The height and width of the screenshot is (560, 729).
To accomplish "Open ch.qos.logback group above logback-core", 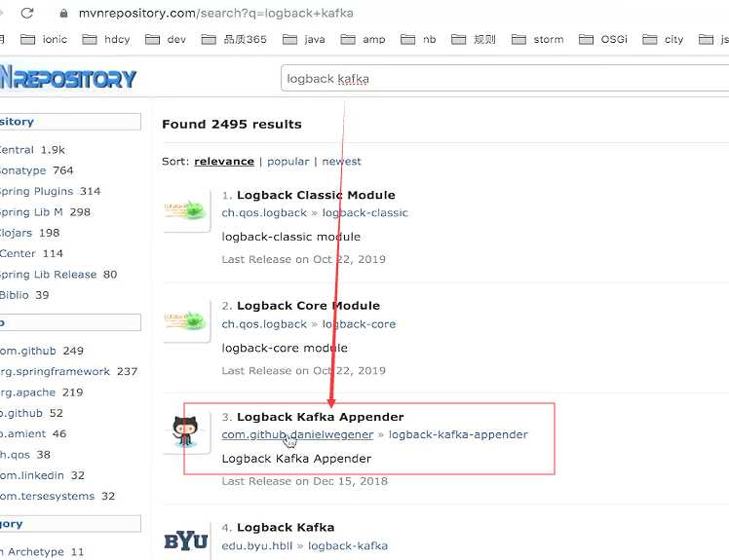I will pyautogui.click(x=264, y=324).
